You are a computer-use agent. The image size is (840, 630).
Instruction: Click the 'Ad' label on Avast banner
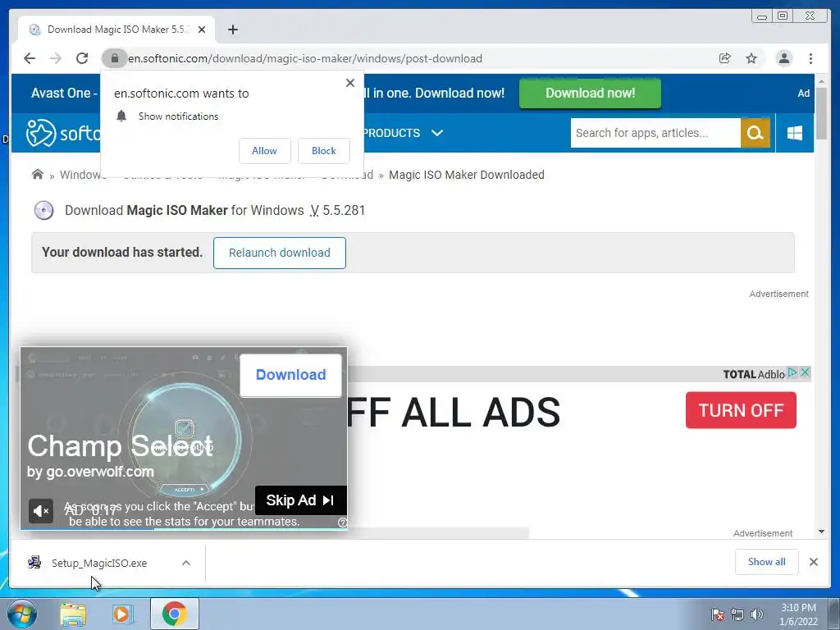tap(804, 94)
